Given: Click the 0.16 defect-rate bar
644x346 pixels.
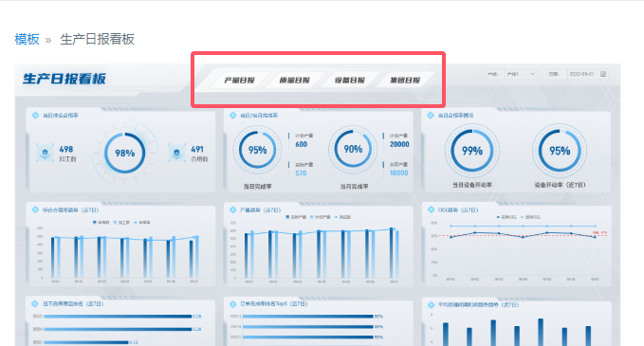Looking at the screenshot, I should click(x=86, y=342).
